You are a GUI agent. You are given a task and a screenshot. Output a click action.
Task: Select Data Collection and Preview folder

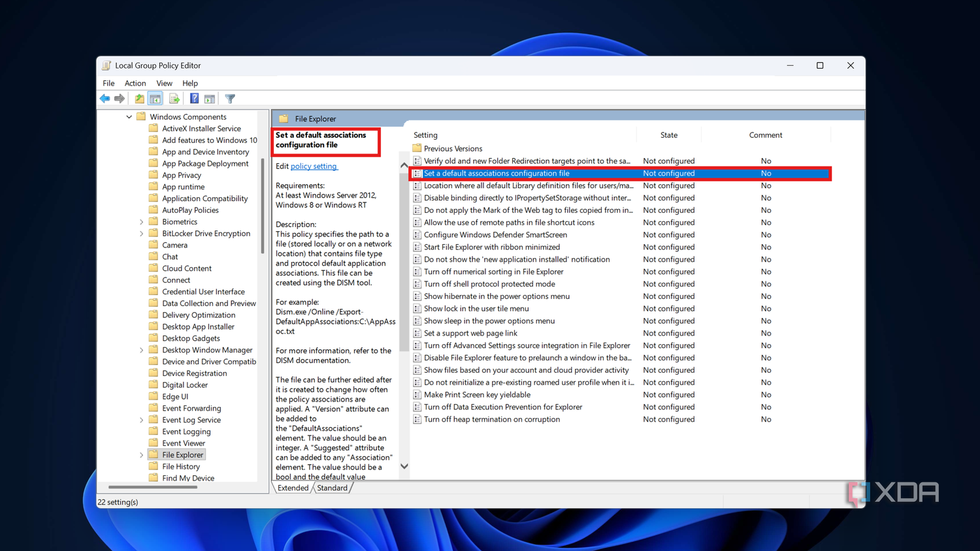[209, 304]
